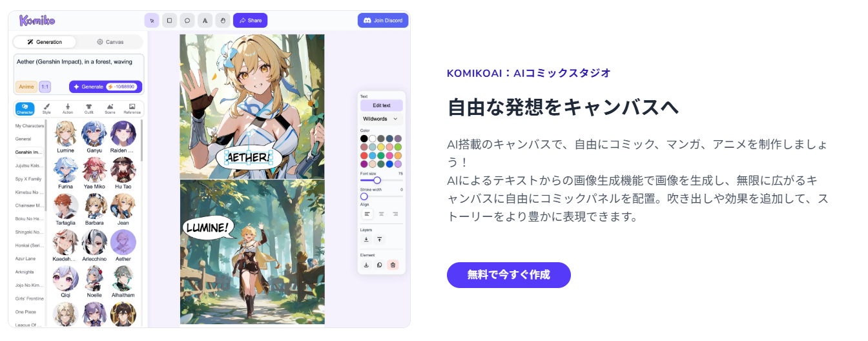
Task: Click the 無料で今すぐ作成 button
Action: 509,275
